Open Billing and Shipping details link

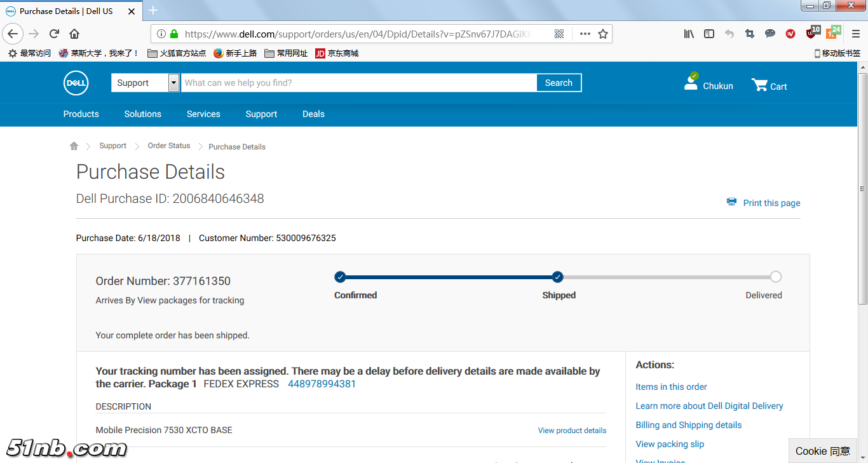click(689, 425)
